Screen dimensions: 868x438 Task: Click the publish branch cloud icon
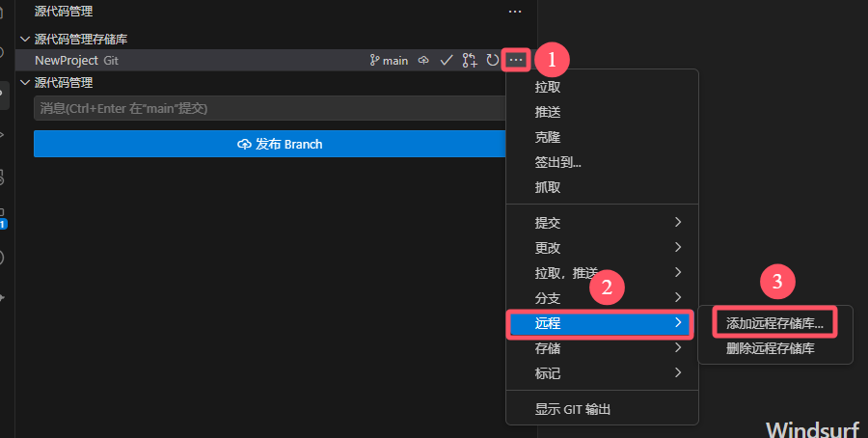(423, 61)
